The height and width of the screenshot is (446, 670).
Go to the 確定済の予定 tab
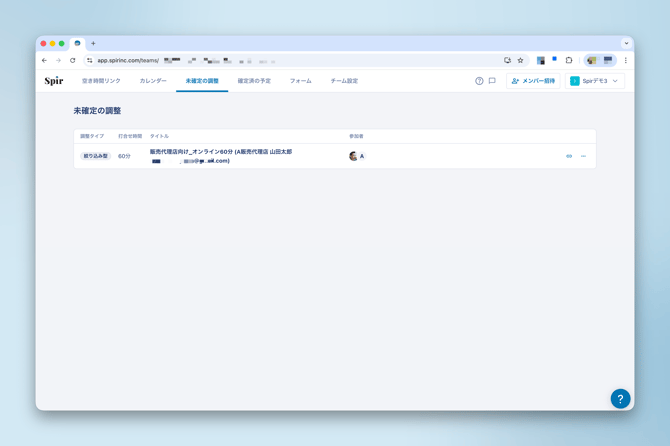pyautogui.click(x=254, y=81)
